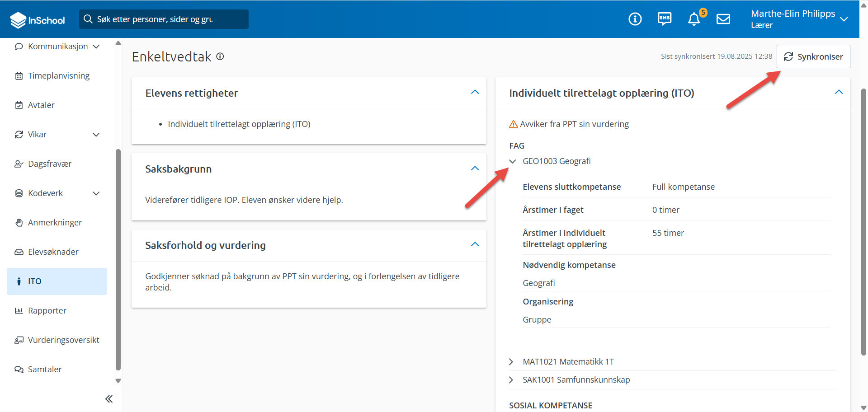Collapse the sidebar with double chevron
868x412 pixels.
pyautogui.click(x=109, y=399)
